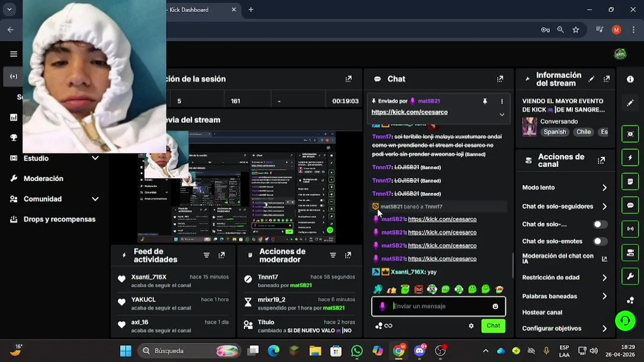Unpin the pinned message with pin icon

pyautogui.click(x=485, y=101)
